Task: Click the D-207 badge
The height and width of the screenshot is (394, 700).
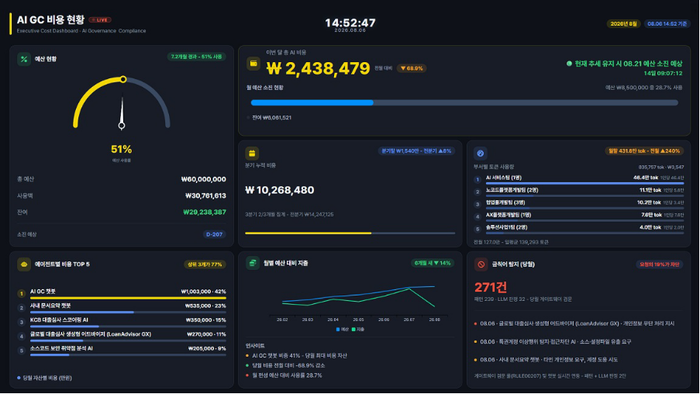Action: [214, 234]
